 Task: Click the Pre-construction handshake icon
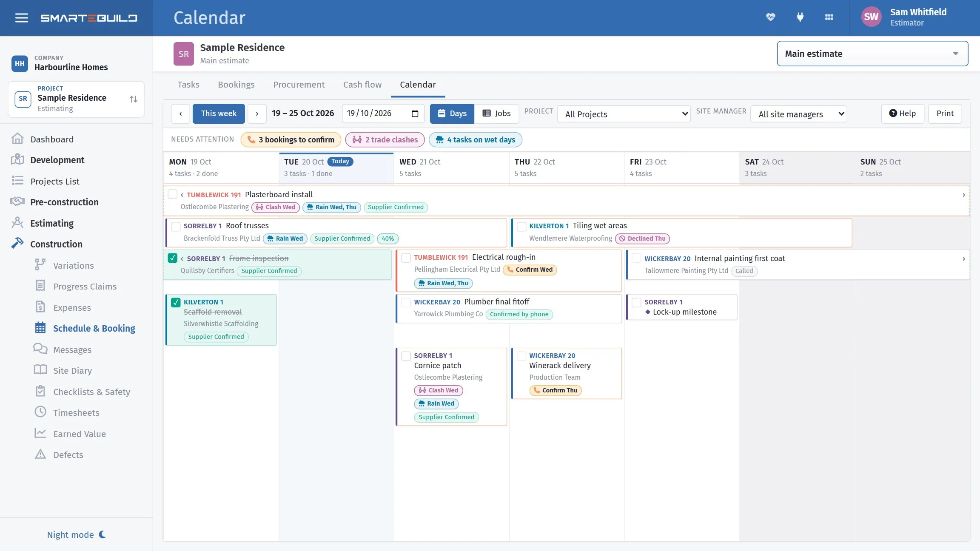tap(17, 202)
